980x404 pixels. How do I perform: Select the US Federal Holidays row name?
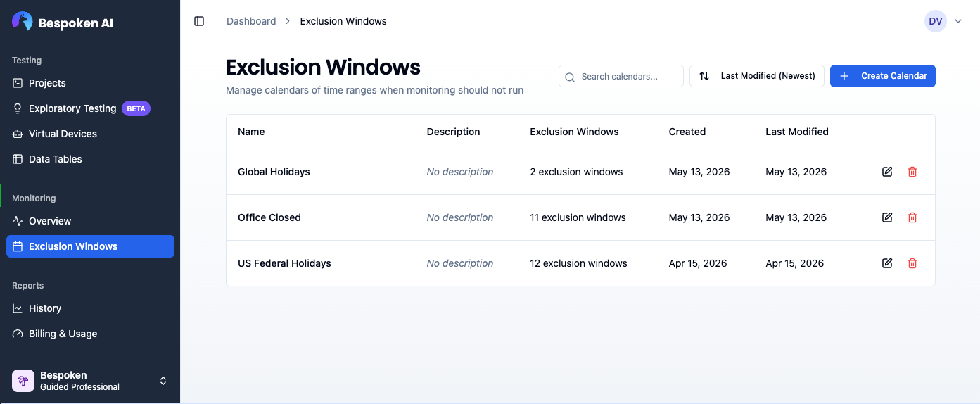click(x=284, y=263)
